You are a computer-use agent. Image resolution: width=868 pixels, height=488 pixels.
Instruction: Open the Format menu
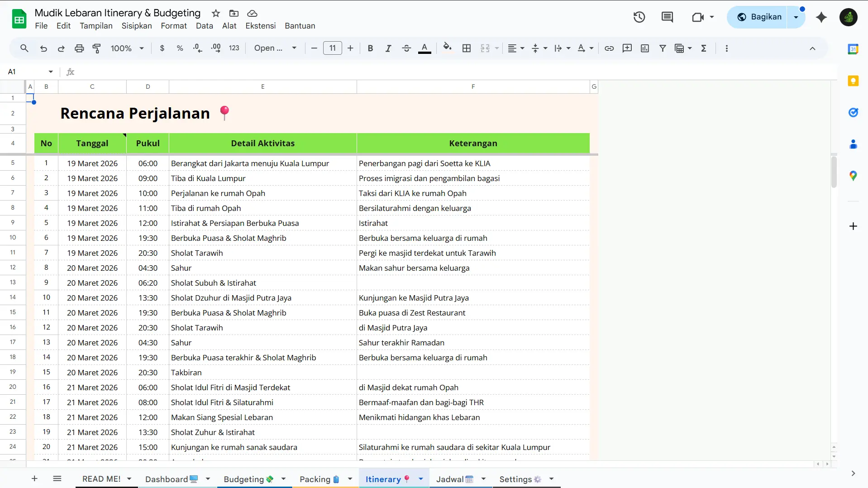tap(174, 26)
